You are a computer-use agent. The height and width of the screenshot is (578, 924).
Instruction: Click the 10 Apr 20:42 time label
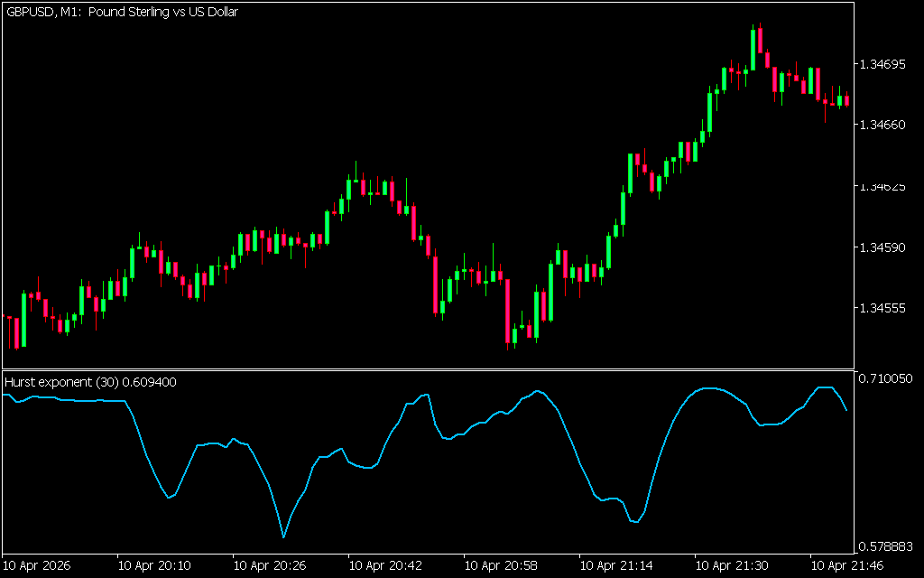(x=385, y=566)
